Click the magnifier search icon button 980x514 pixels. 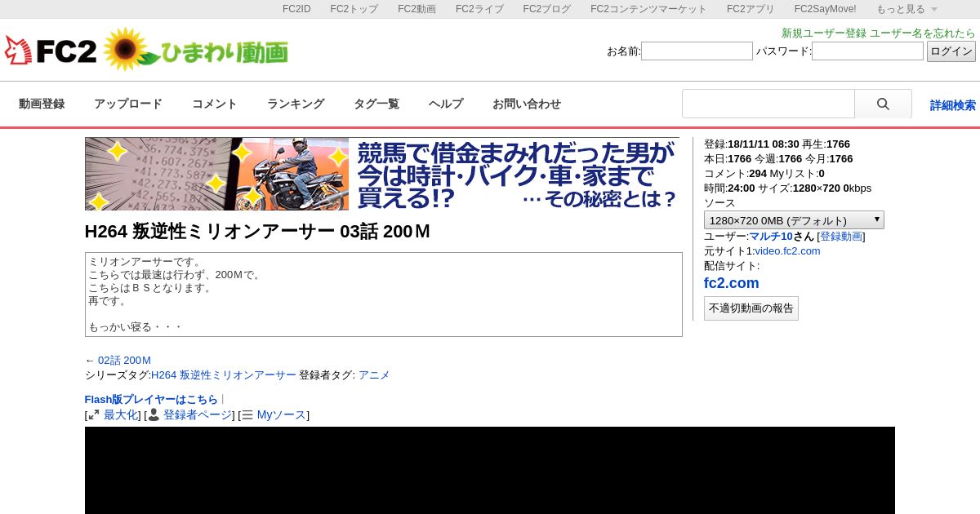point(883,104)
